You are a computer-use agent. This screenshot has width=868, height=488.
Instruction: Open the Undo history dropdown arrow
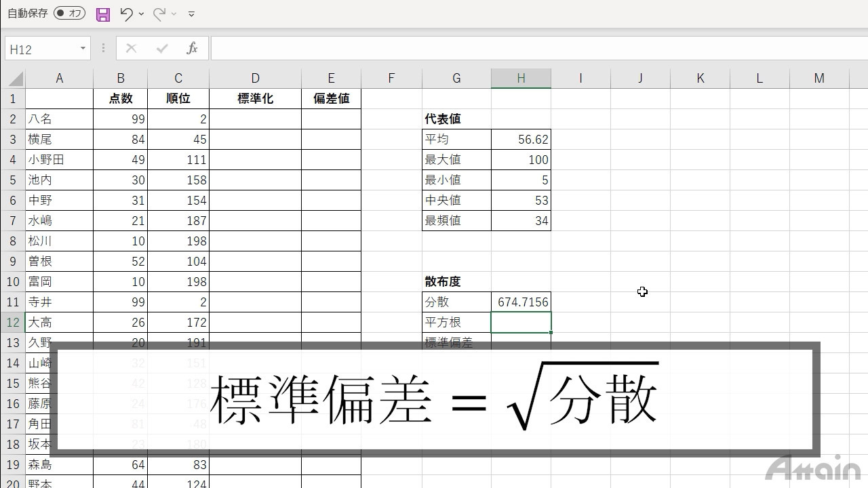pos(141,14)
